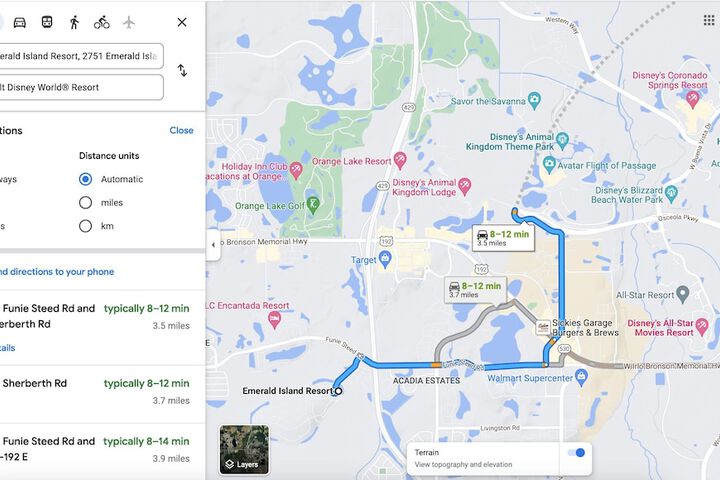Select flights travel mode icon

pyautogui.click(x=129, y=22)
